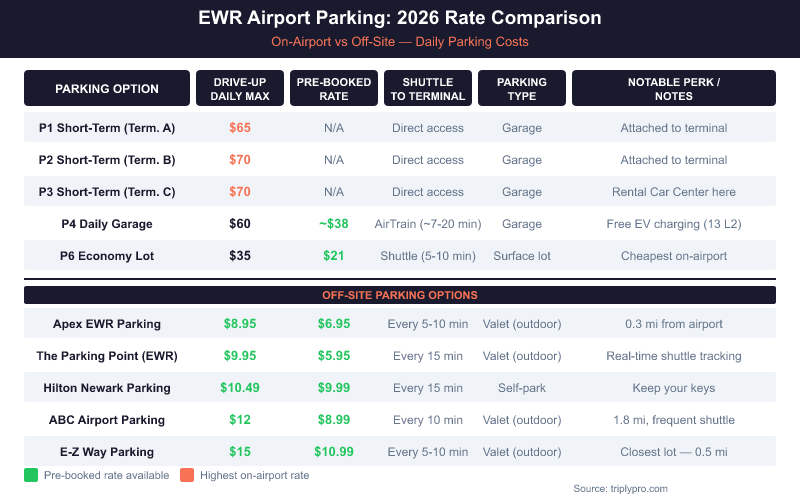Click Apex EWR Parking name
The image size is (800, 500).
click(107, 324)
